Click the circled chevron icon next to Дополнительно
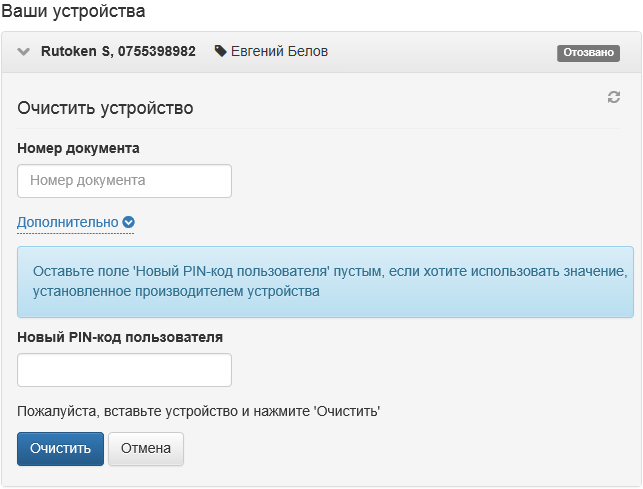The width and height of the screenshot is (643, 489). point(128,223)
